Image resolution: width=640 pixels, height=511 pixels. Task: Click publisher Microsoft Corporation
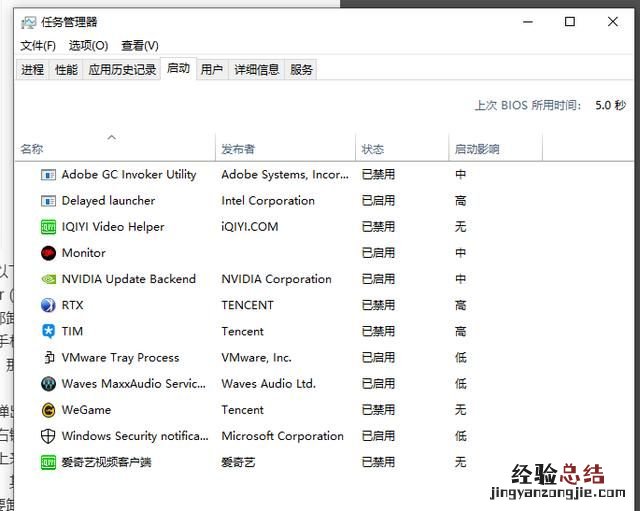click(x=282, y=436)
